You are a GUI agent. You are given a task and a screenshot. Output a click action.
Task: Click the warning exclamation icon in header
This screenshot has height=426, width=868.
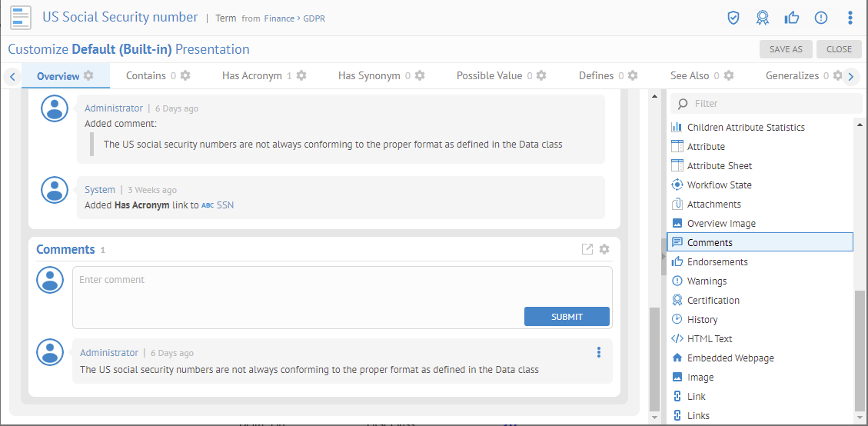[821, 18]
